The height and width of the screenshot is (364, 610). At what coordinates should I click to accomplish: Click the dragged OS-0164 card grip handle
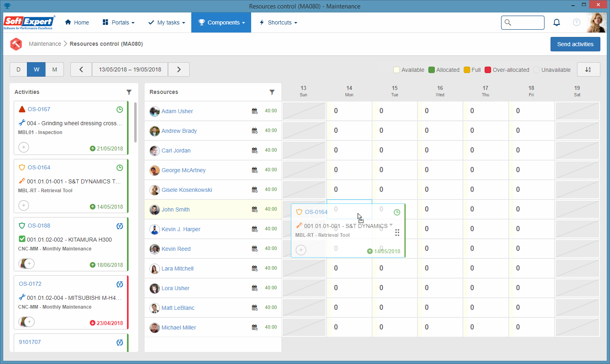click(x=397, y=232)
